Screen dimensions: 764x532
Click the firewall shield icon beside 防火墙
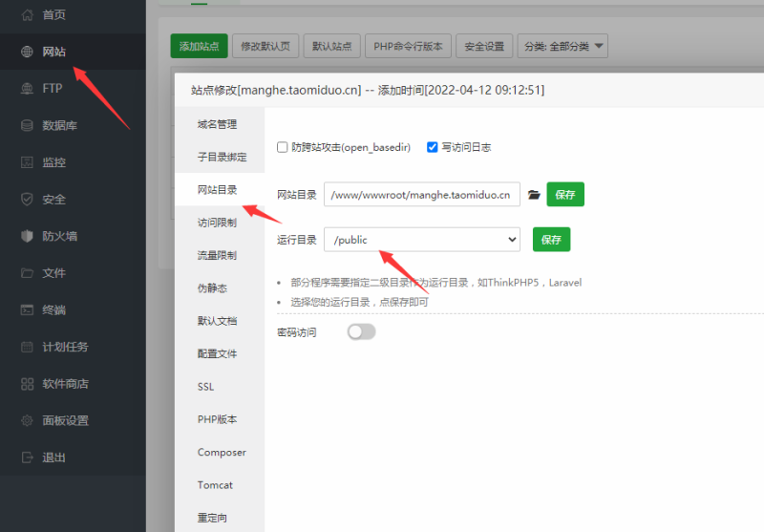tap(28, 236)
